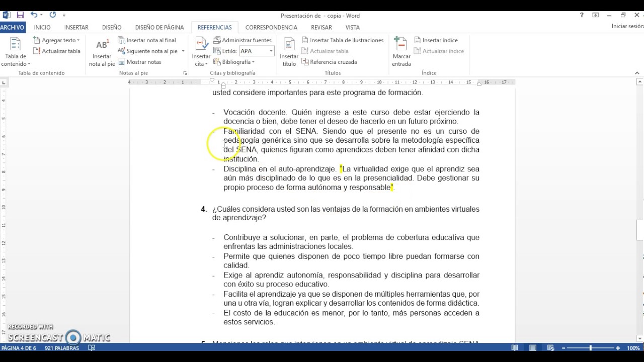
Task: Click the zoom in plus button
Action: click(618, 348)
